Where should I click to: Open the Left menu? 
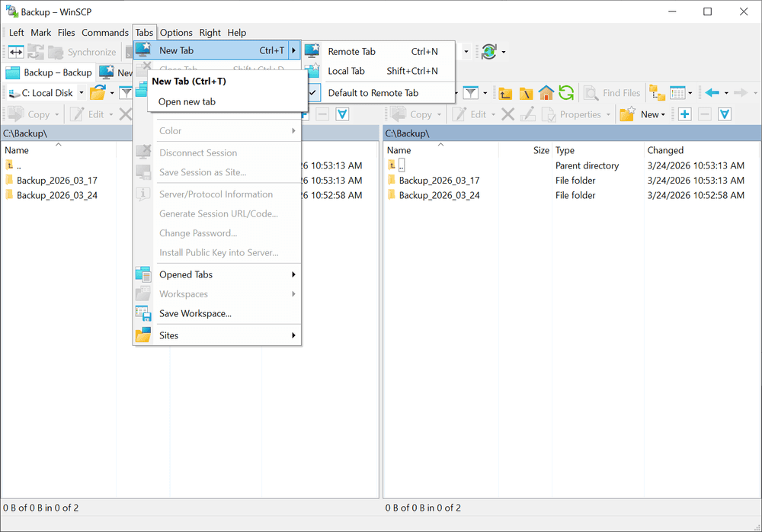click(17, 33)
